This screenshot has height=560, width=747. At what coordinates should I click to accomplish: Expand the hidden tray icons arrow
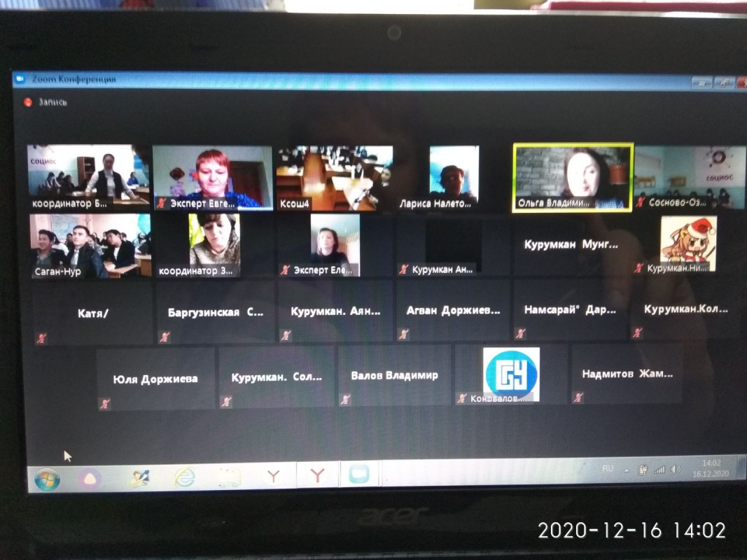627,470
